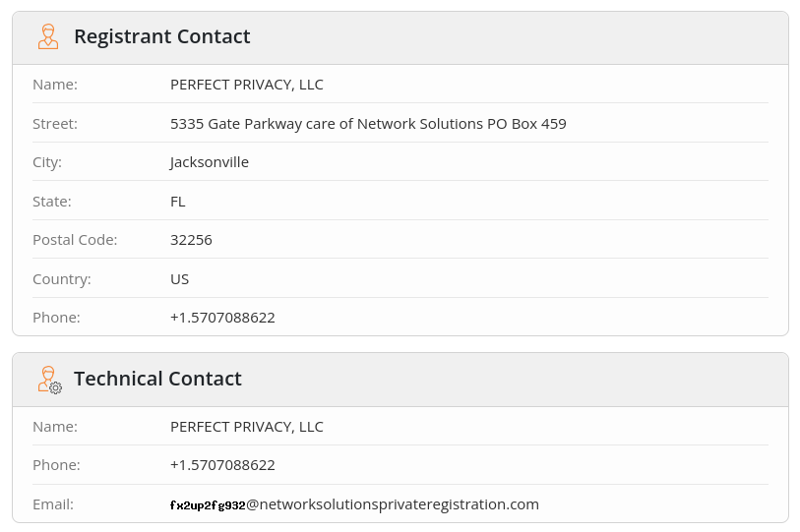Select registrant name PERFECT PRIVACY, LLC
Image resolution: width=800 pixels, height=532 pixels.
(x=246, y=85)
